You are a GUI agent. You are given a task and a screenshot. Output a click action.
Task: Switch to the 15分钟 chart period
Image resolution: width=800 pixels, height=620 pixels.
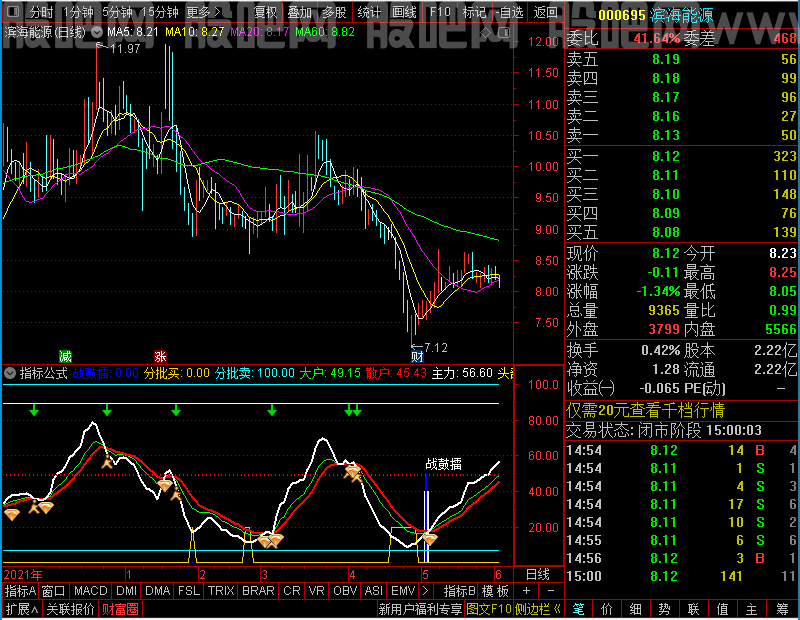pyautogui.click(x=160, y=12)
